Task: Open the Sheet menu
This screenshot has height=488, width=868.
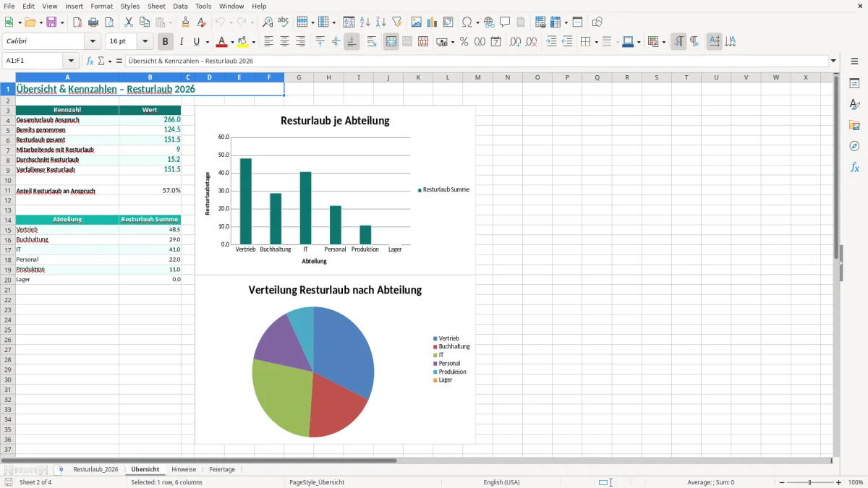Action: (156, 6)
